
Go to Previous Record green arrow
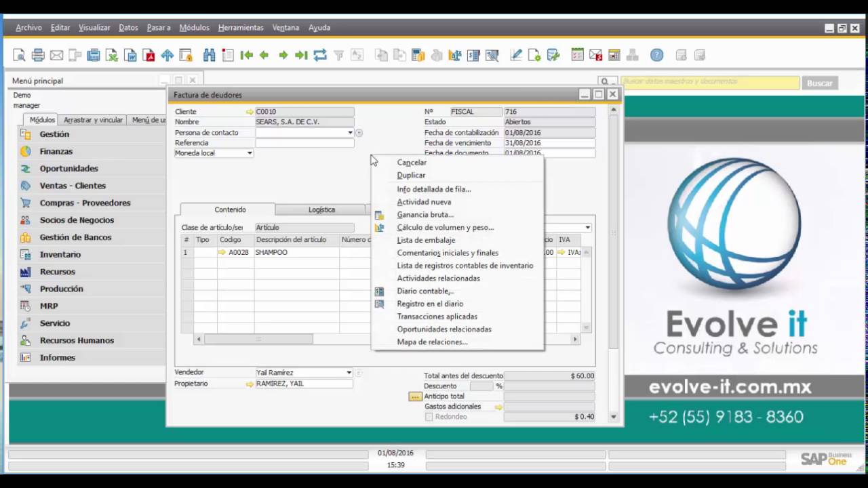(x=264, y=56)
